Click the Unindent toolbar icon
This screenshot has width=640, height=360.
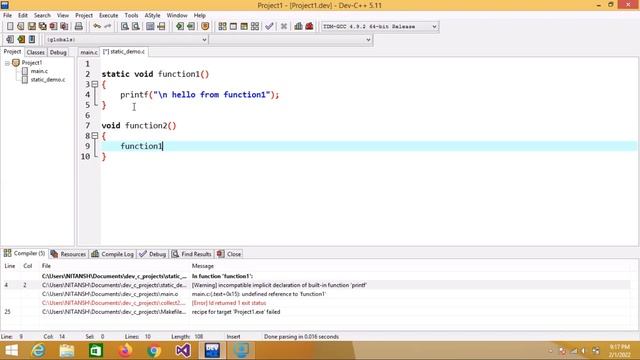191,27
